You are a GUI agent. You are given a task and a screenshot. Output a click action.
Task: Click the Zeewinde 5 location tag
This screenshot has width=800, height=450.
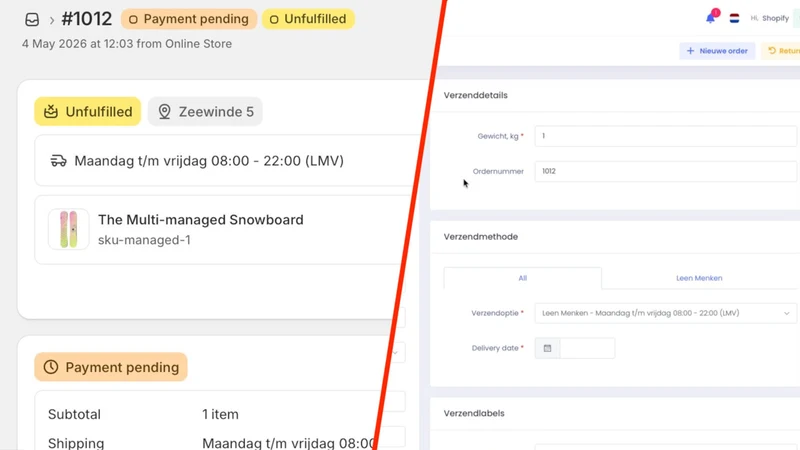tap(205, 111)
